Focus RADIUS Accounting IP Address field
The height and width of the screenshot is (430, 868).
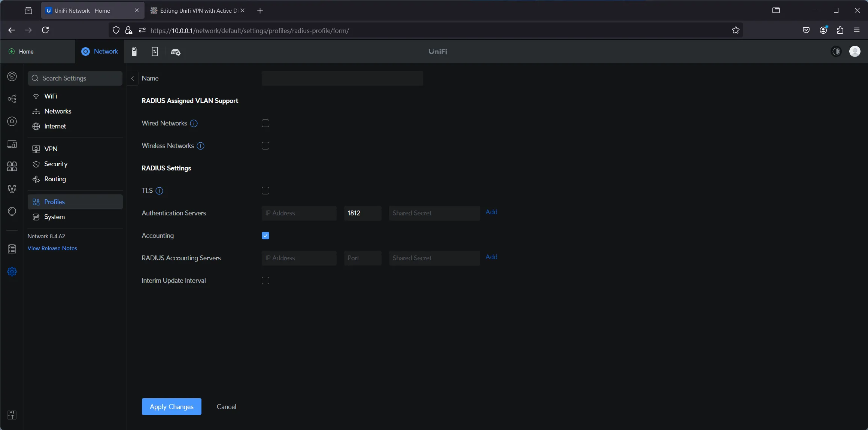tap(299, 258)
